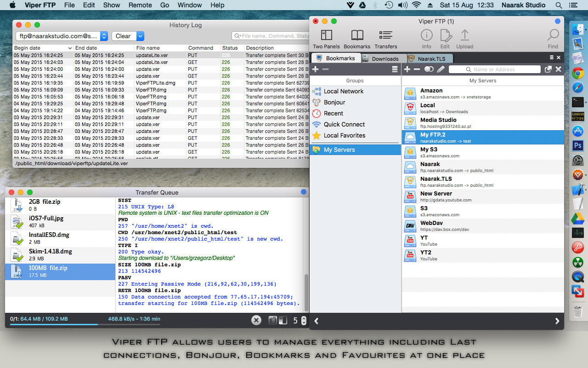Open Photoshop from the Dock

pyautogui.click(x=578, y=146)
